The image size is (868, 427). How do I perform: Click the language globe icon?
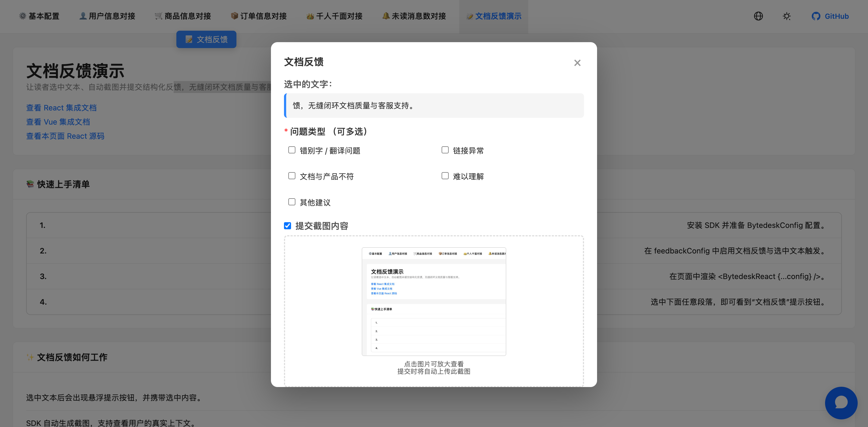[x=758, y=16]
